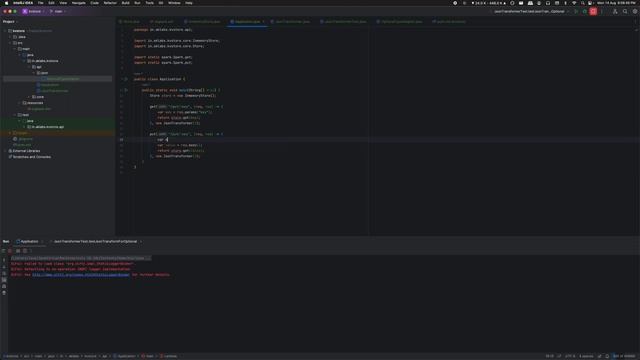Open Search Everywhere magnifier icon
Screen dimensions: 640x360
tap(625, 11)
